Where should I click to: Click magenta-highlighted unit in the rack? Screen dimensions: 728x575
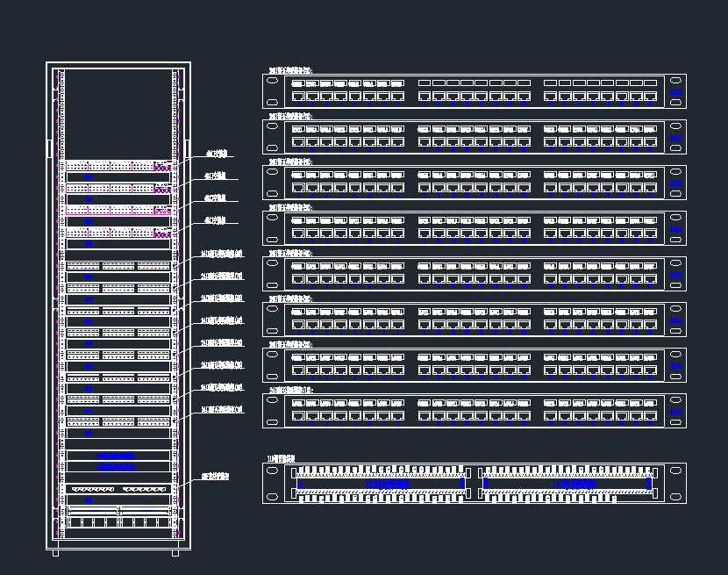point(118,210)
